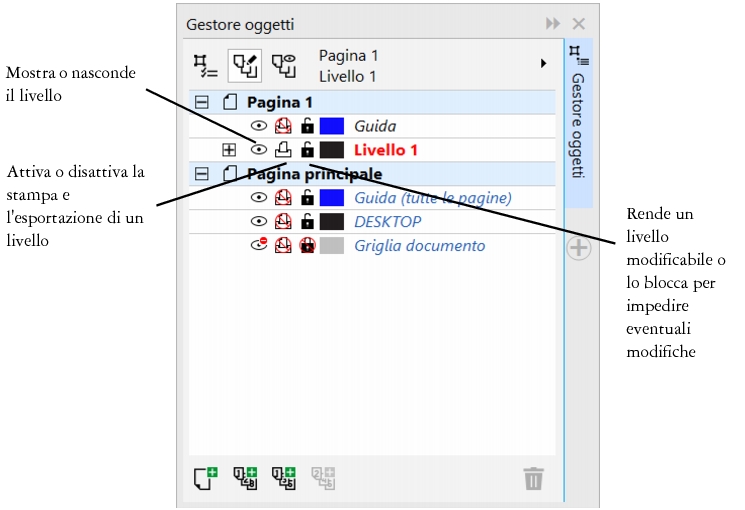Show the Griglia documento layer
This screenshot has width=745, height=510.
259,246
